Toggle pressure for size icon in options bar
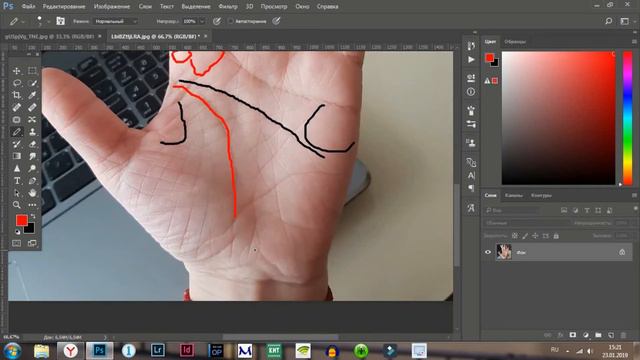This screenshot has height=360, width=640. point(276,21)
